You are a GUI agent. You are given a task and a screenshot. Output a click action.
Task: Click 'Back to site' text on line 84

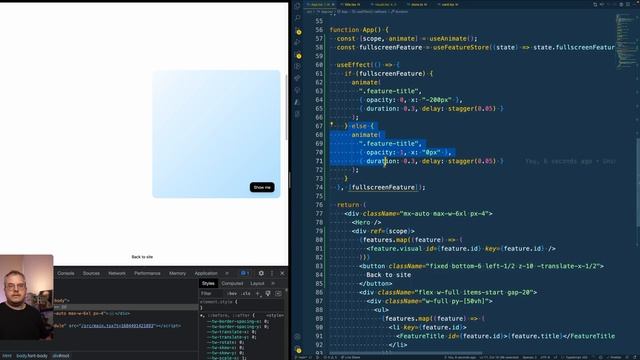coord(389,275)
